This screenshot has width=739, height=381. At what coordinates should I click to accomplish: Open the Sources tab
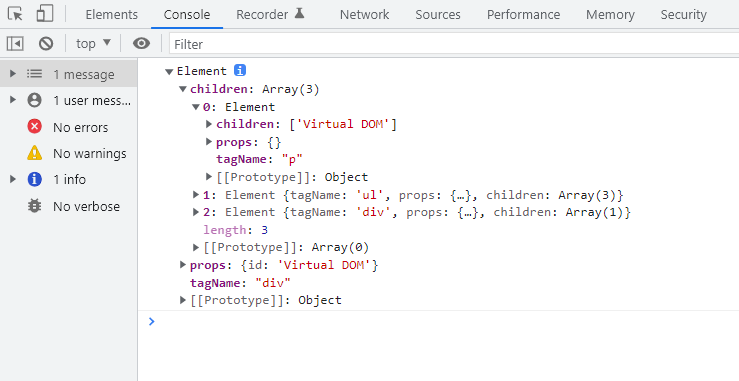(438, 15)
